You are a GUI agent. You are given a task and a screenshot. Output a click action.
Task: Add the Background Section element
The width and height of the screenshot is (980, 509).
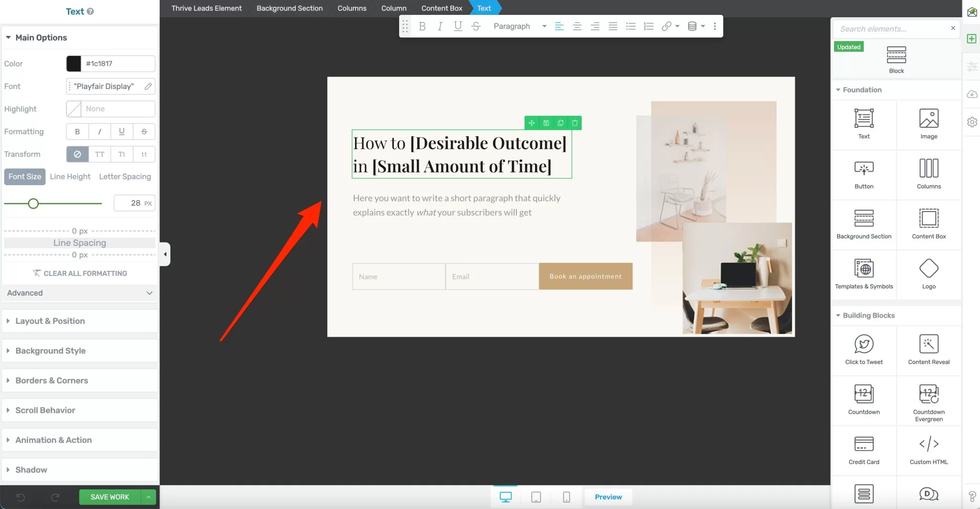[x=864, y=224]
